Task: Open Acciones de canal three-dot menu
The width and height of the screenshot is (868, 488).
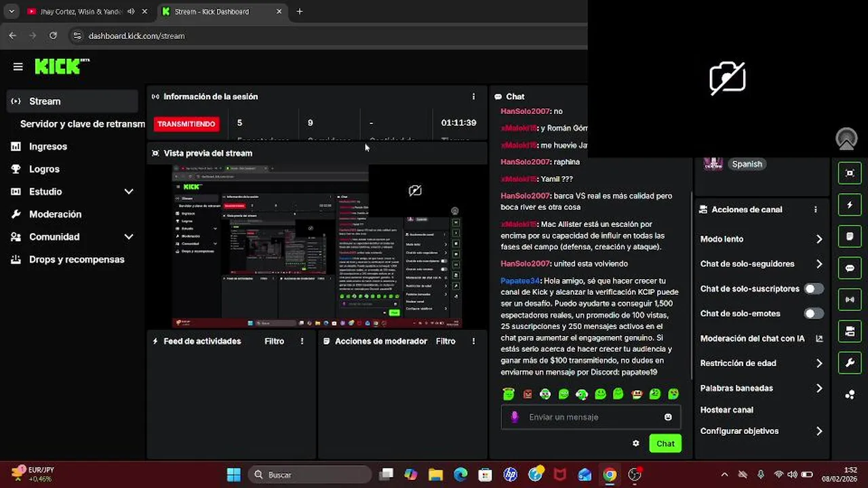Action: click(816, 209)
